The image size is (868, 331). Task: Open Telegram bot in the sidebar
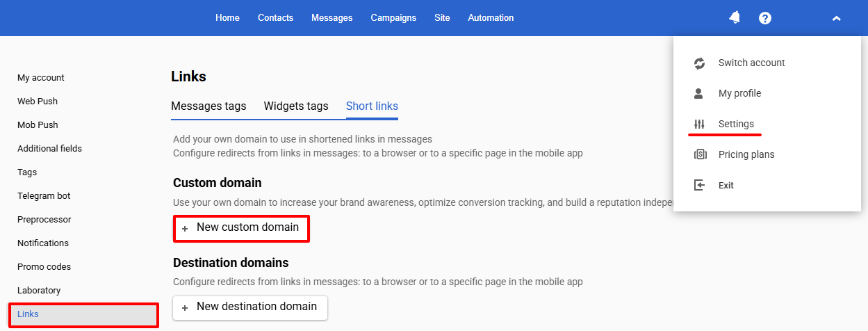click(44, 196)
